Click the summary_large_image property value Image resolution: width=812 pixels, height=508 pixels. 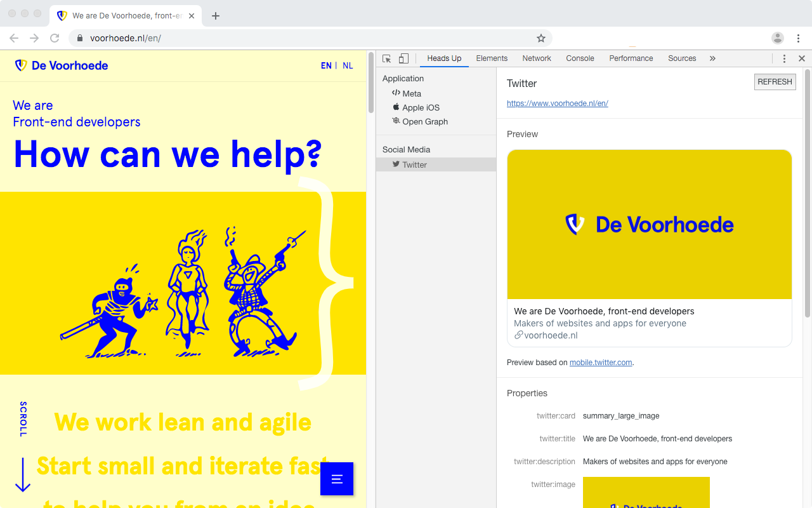pos(621,416)
